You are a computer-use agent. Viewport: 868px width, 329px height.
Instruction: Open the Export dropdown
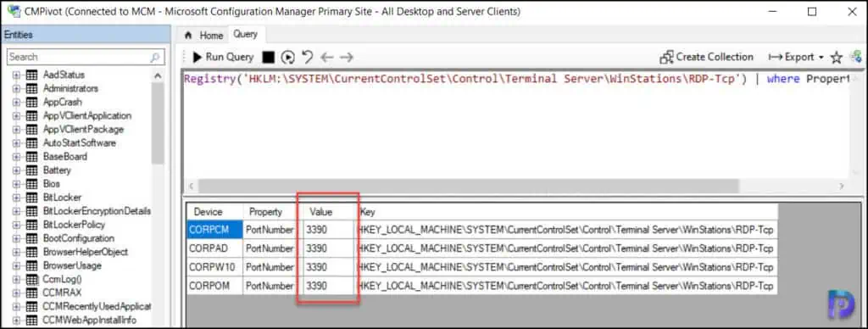(x=796, y=57)
